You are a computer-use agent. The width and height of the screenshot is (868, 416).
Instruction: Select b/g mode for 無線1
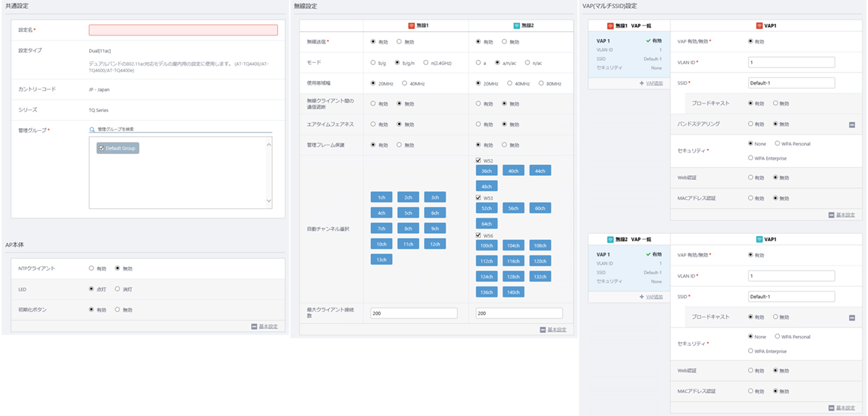373,62
